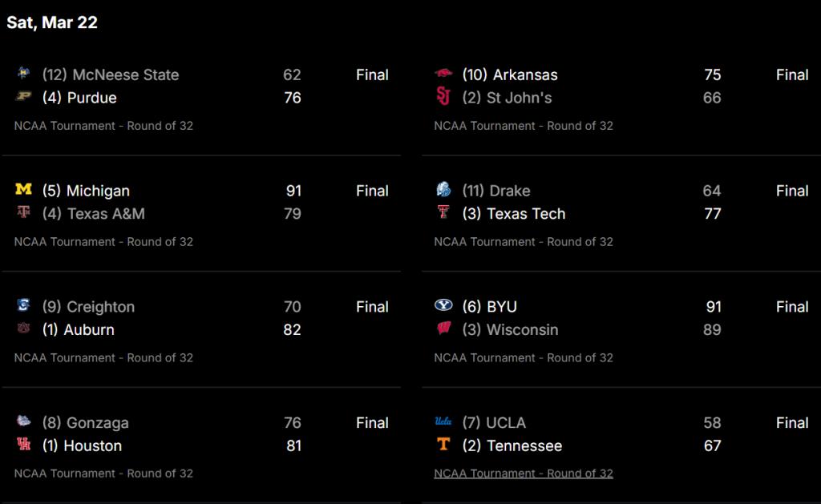Open the (11) Drake team link

[496, 191]
